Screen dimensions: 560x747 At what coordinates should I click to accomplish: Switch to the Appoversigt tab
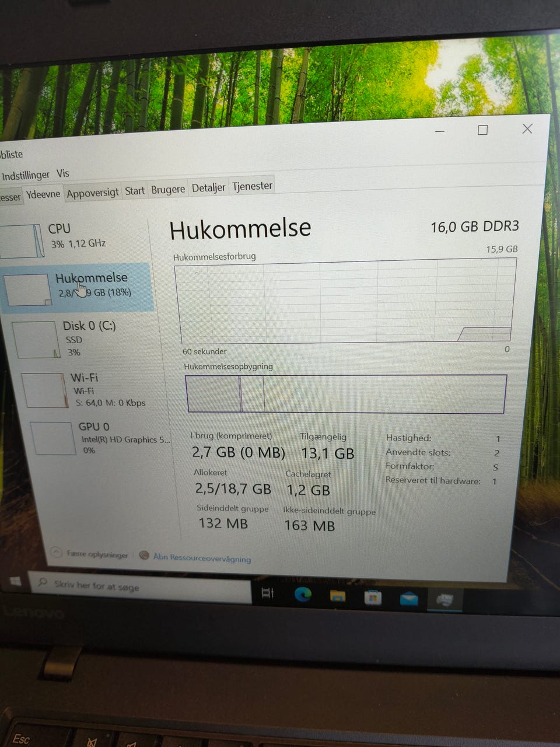(92, 193)
